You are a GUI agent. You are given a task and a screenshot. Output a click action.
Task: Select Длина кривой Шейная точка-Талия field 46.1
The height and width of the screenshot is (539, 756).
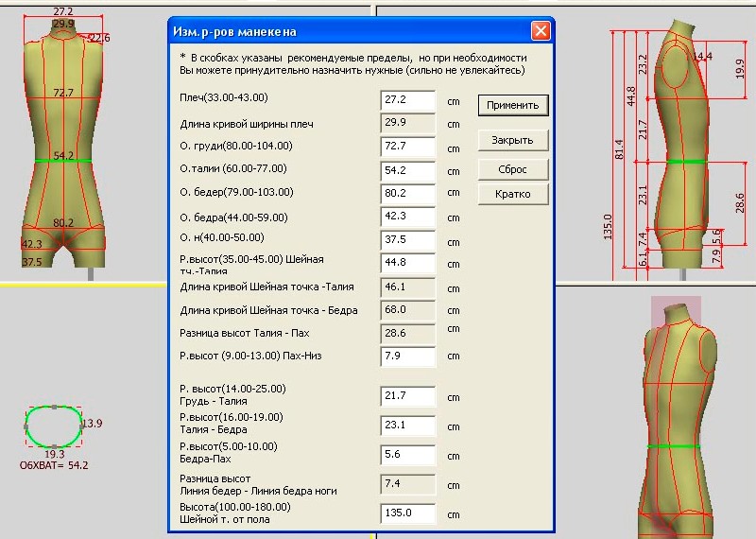(x=407, y=287)
